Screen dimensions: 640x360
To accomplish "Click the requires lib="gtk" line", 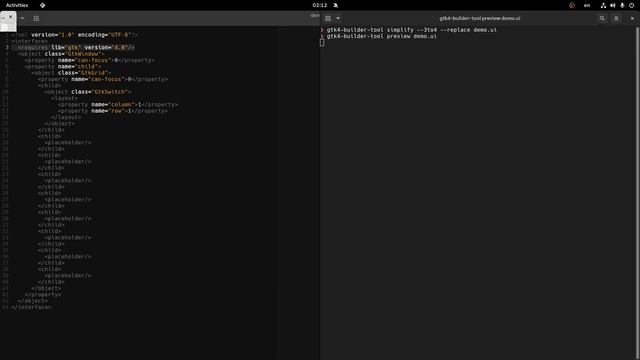I will (76, 47).
